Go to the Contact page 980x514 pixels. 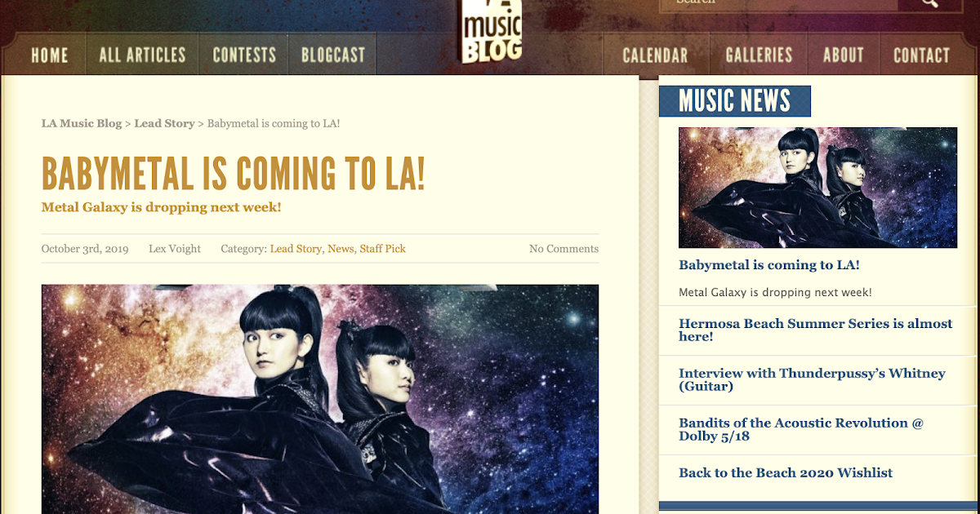[x=921, y=55]
